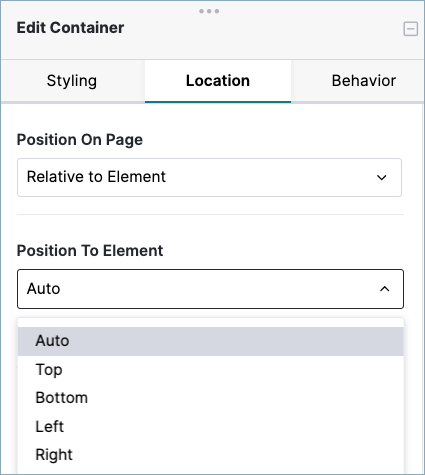Click the divider line under Position On Page
Viewport: 425px width, 475px height.
(x=210, y=214)
